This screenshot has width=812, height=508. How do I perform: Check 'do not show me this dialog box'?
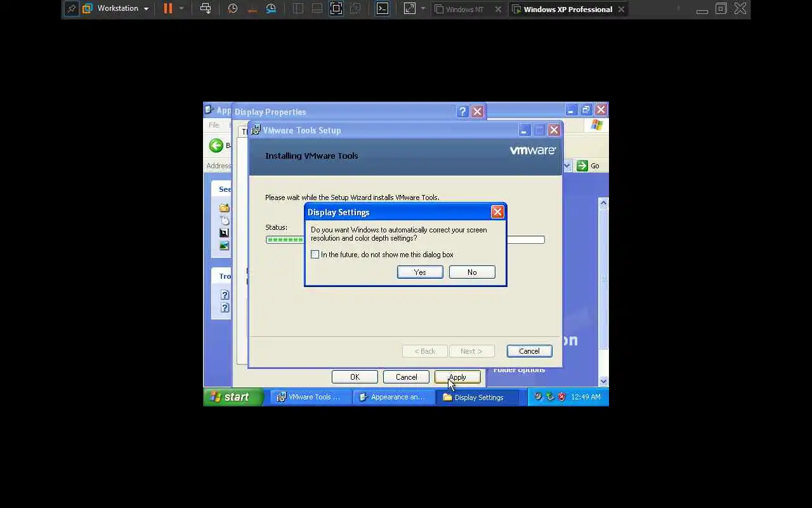click(x=315, y=255)
